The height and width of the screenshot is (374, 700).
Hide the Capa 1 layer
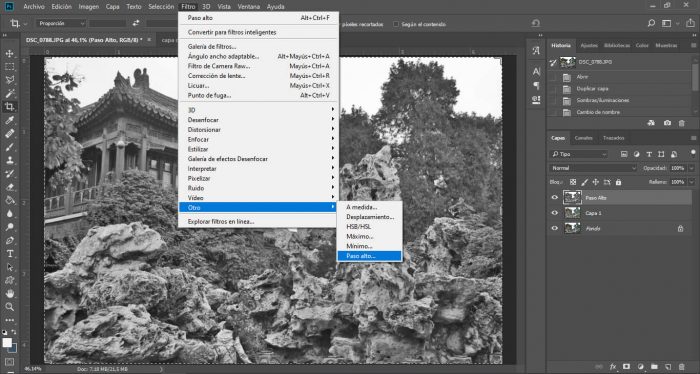point(554,213)
